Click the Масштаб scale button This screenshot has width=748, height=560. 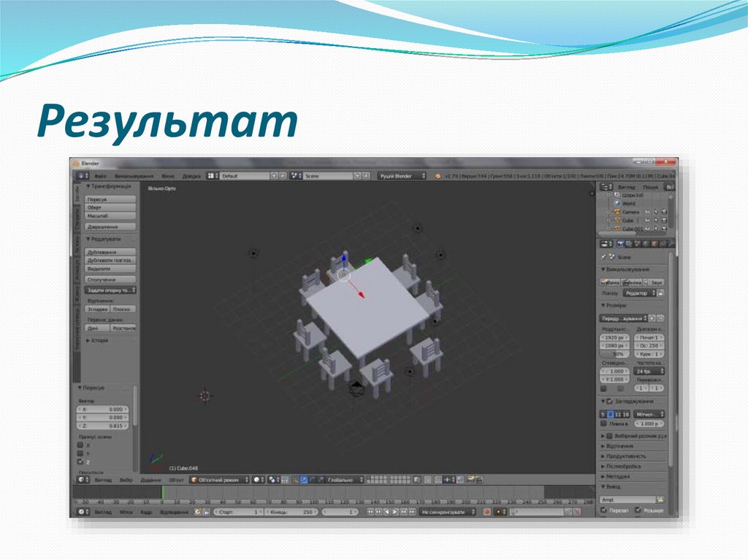(x=110, y=216)
